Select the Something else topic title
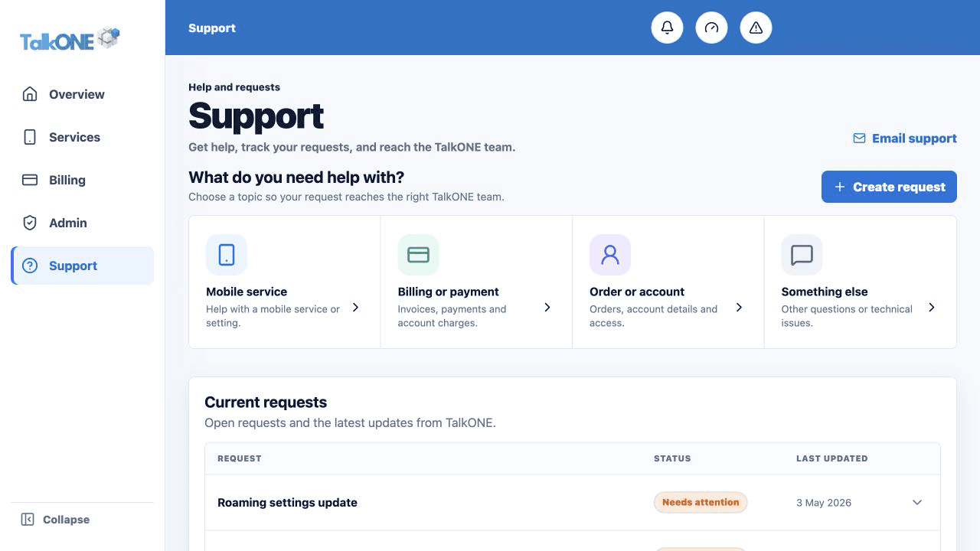This screenshot has height=551, width=980. [825, 292]
